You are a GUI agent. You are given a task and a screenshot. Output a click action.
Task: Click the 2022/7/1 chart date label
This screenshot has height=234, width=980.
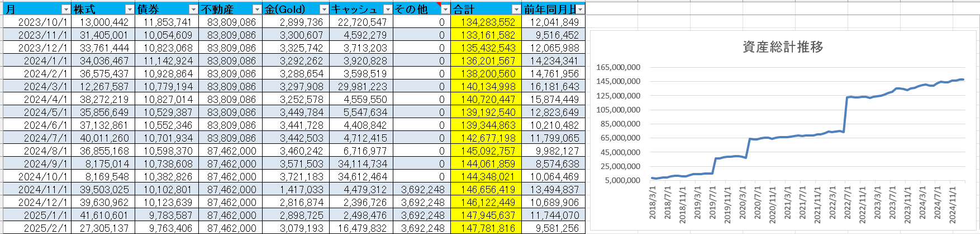tap(848, 203)
